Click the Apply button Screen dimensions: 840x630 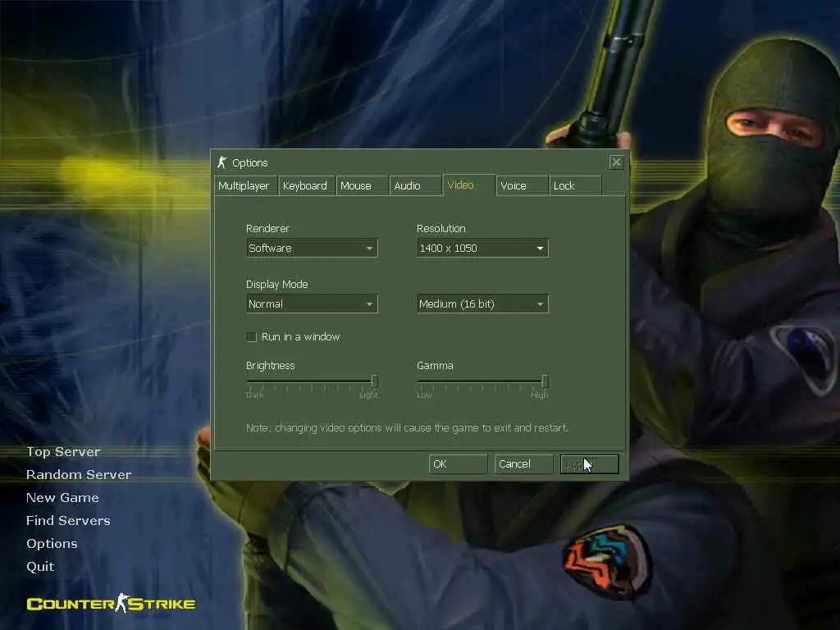[x=589, y=464]
